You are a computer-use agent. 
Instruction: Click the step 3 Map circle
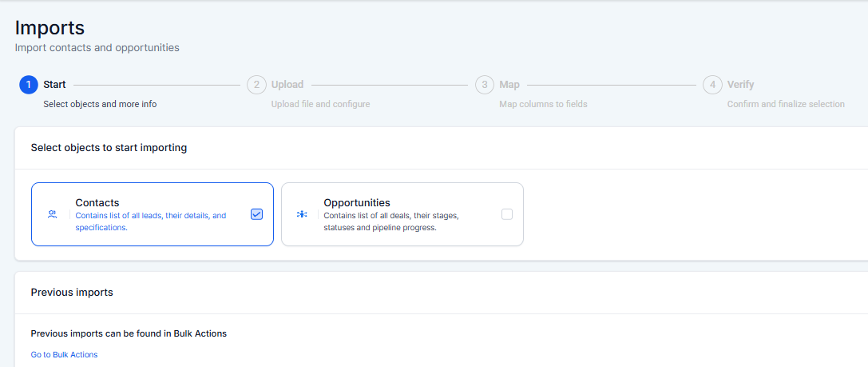pos(485,85)
